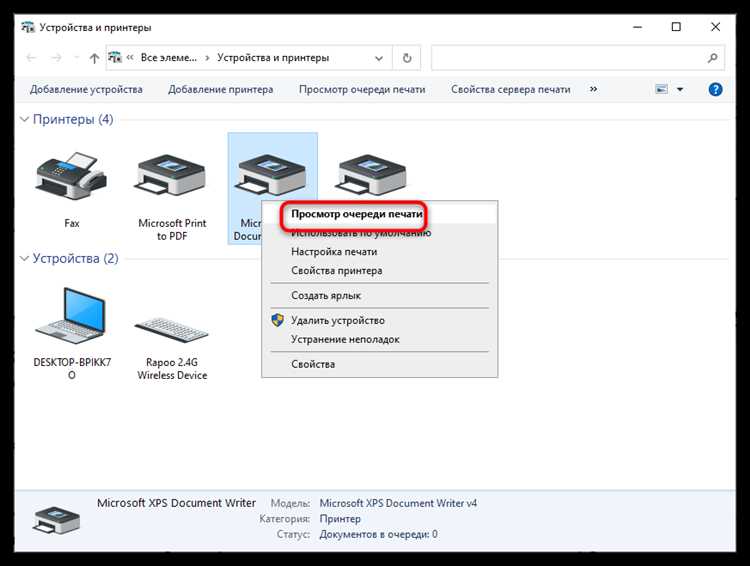750x566 pixels.
Task: Open the breadcrumb arrow after Все элементы
Action: (x=207, y=58)
